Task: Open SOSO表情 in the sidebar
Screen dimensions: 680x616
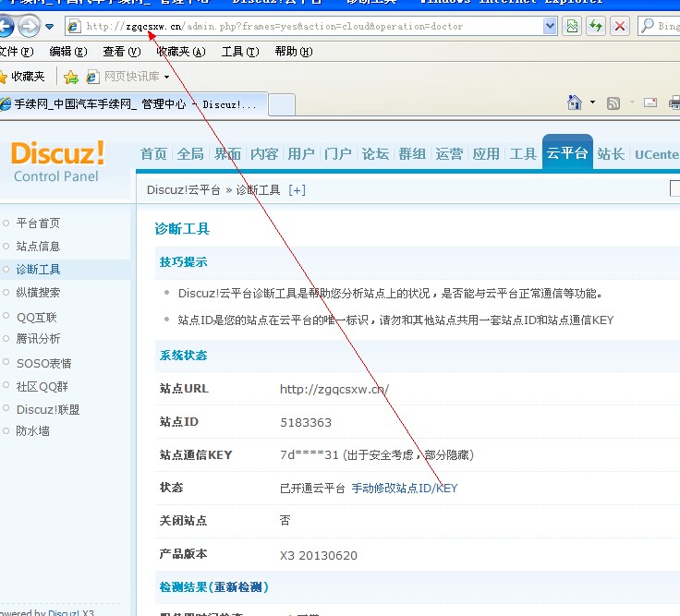Action: (x=43, y=363)
